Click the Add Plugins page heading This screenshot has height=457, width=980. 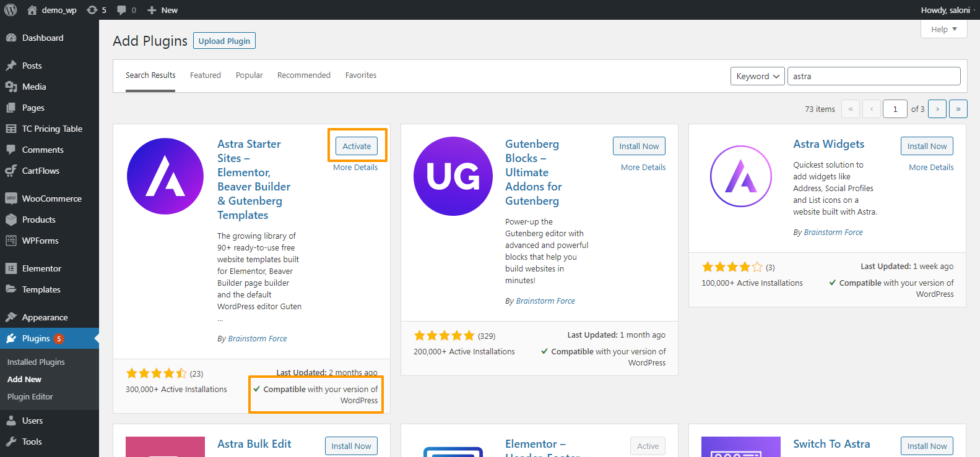click(150, 41)
